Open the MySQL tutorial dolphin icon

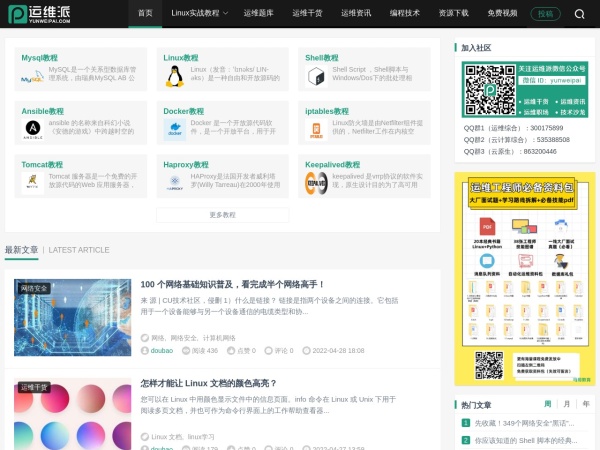pos(32,77)
